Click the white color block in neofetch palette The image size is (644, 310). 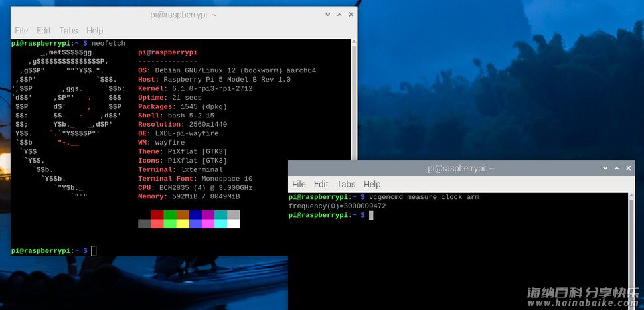pos(233,224)
